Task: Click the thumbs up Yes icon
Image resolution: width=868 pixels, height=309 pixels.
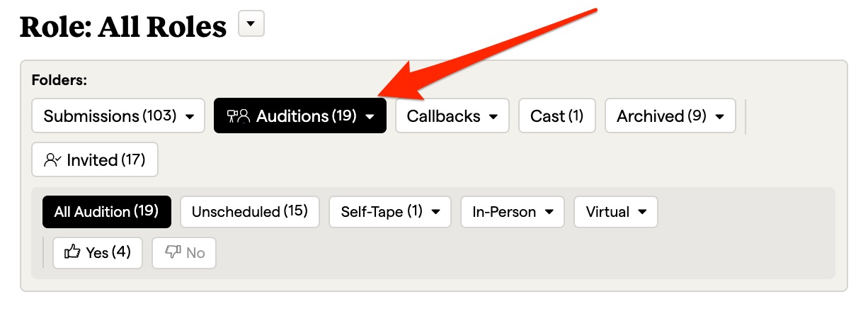Action: (72, 252)
